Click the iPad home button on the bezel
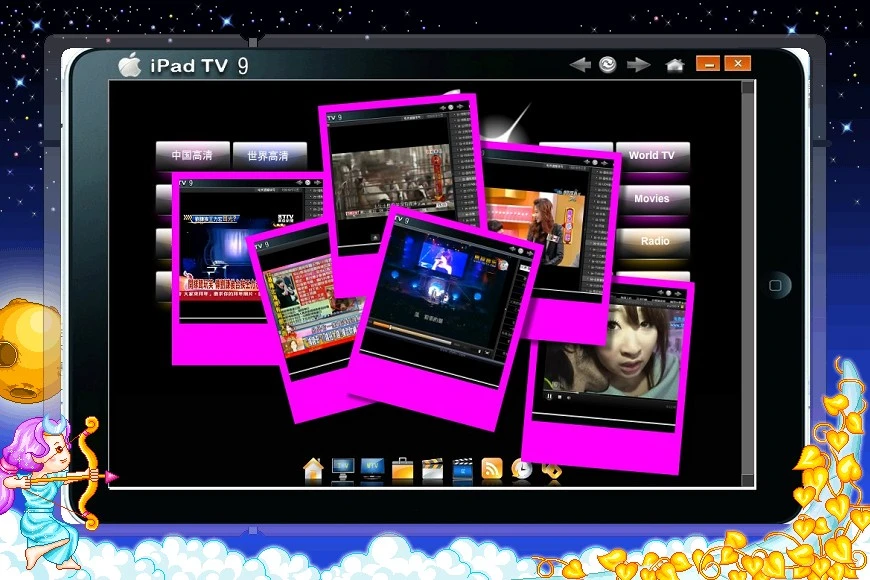Viewport: 870px width, 580px height. tap(776, 286)
